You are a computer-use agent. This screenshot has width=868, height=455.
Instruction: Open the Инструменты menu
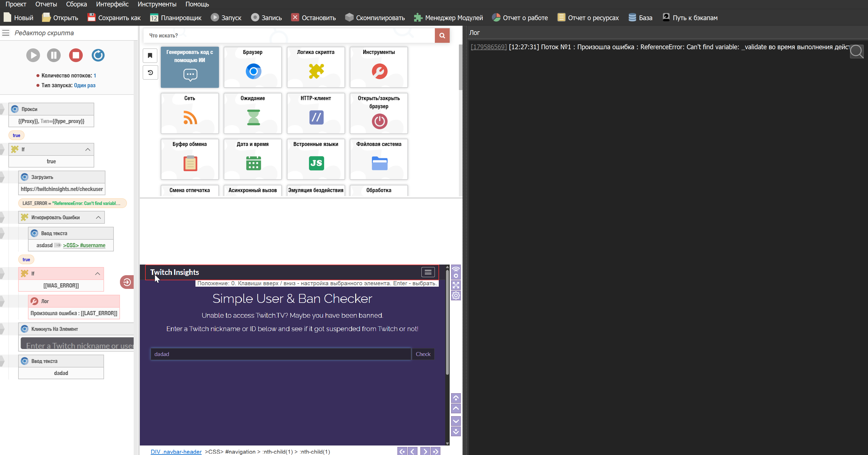[157, 4]
